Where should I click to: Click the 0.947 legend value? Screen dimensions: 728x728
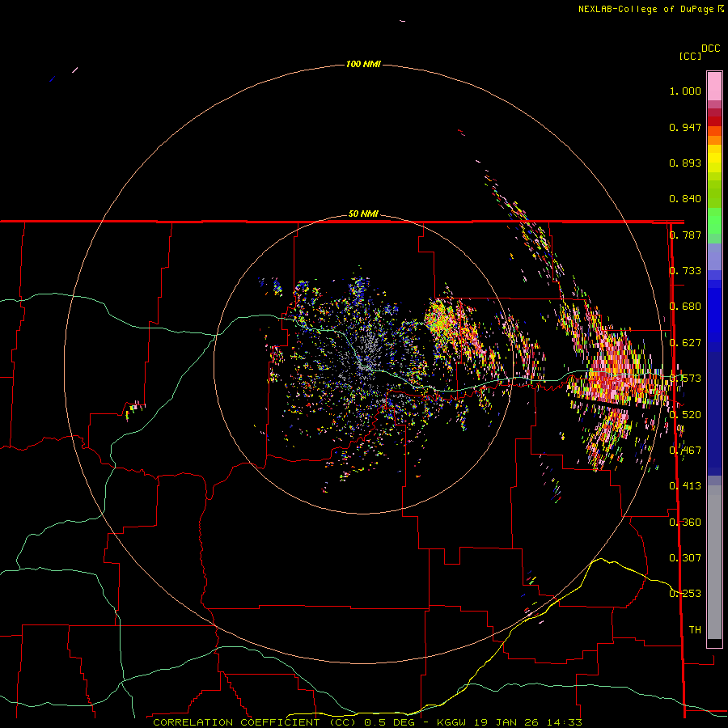click(x=685, y=127)
